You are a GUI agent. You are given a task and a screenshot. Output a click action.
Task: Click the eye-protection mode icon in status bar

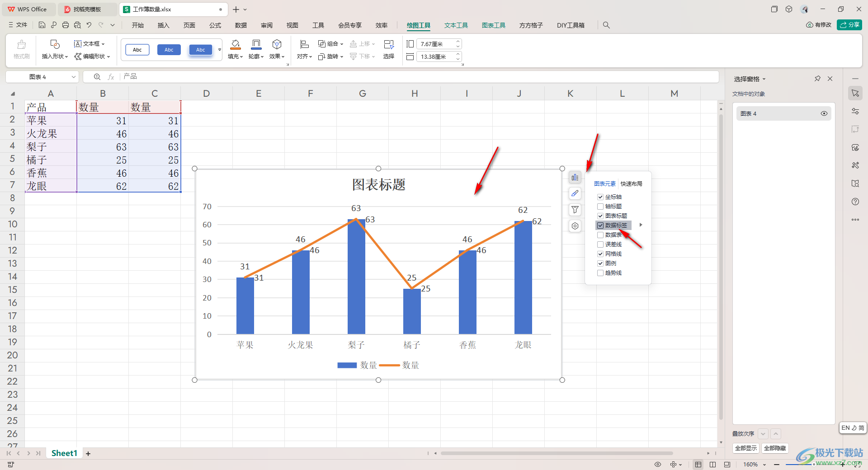(x=658, y=464)
